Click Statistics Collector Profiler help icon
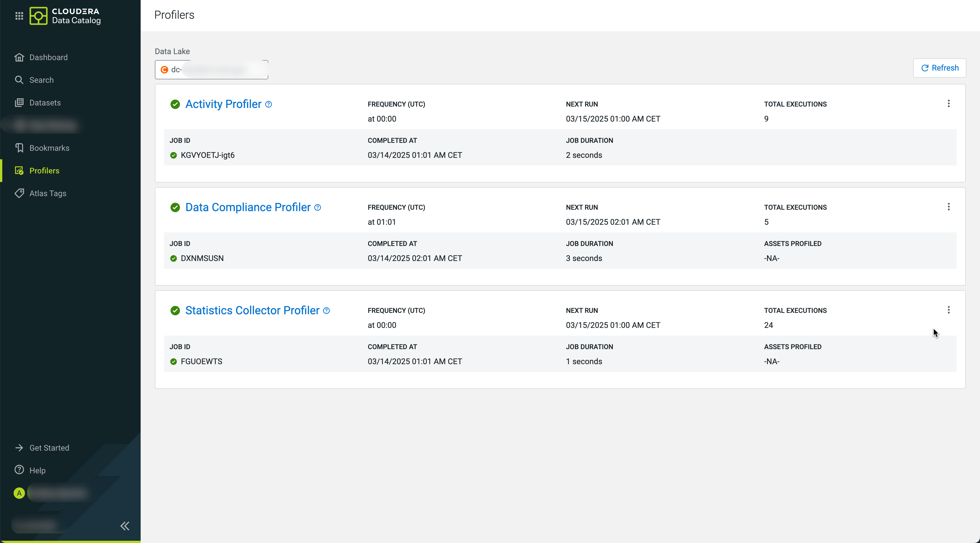Screen dimensions: 980x543 [326, 311]
